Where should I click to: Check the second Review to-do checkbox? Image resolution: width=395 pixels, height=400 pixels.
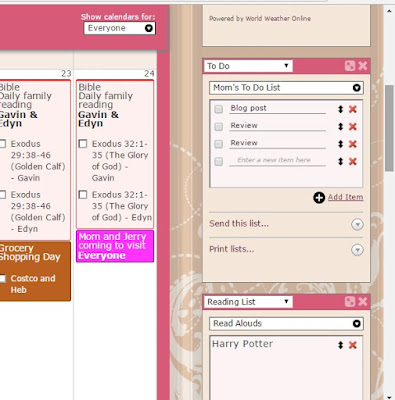(219, 144)
